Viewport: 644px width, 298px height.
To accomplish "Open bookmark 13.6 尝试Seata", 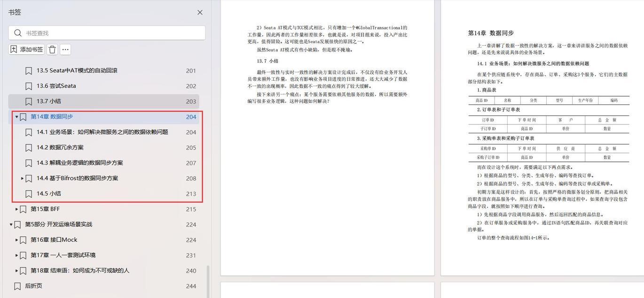I will (x=56, y=86).
